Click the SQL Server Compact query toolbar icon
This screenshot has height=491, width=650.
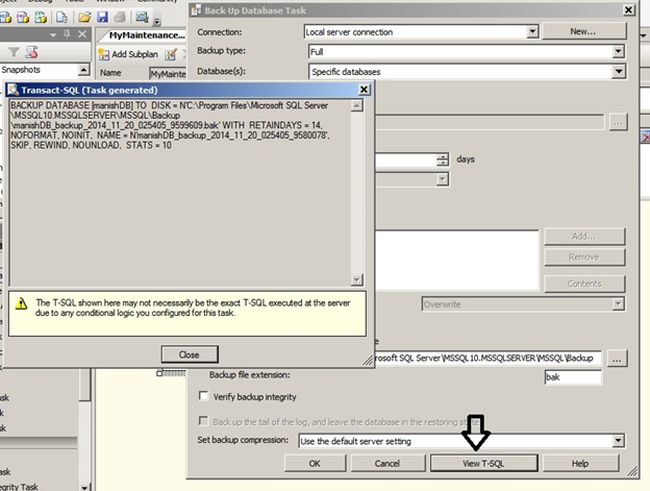[x=62, y=17]
